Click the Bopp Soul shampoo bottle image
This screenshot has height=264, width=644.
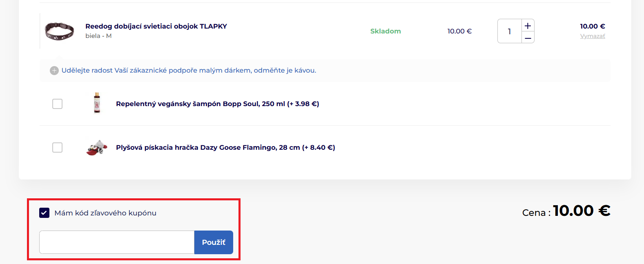[97, 103]
